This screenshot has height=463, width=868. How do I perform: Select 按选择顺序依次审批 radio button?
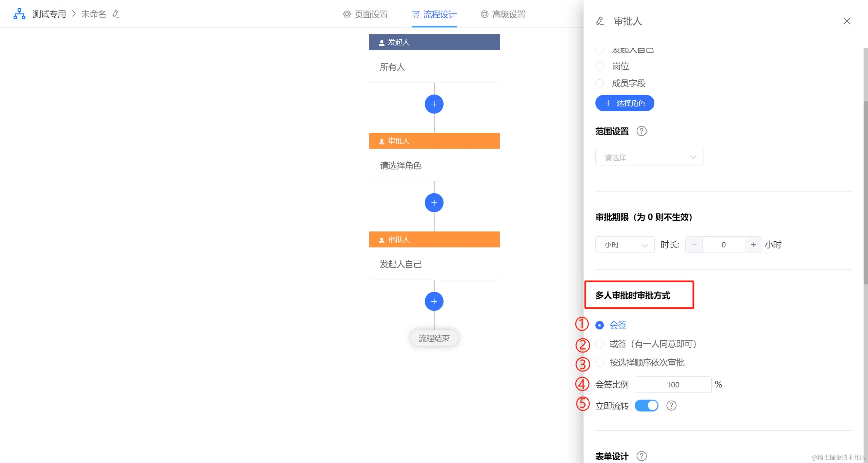pyautogui.click(x=599, y=363)
